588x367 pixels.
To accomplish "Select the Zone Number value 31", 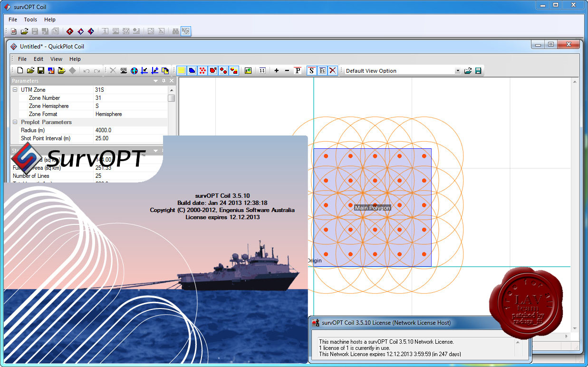I will pos(131,98).
